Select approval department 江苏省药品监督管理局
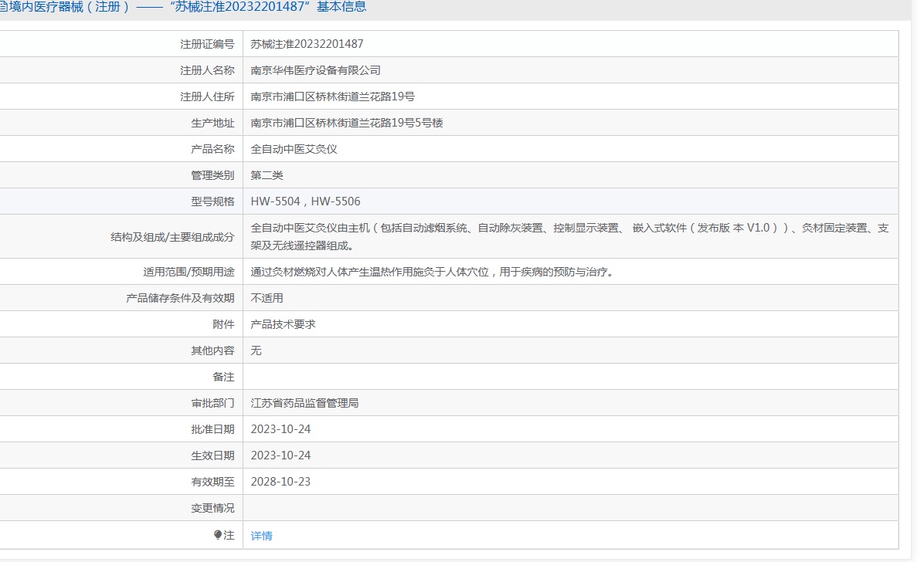 pyautogui.click(x=304, y=403)
